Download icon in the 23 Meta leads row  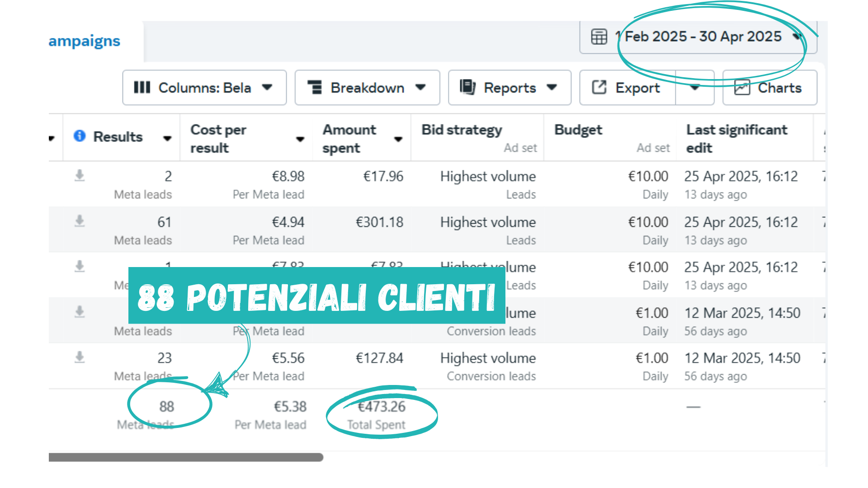(x=80, y=357)
